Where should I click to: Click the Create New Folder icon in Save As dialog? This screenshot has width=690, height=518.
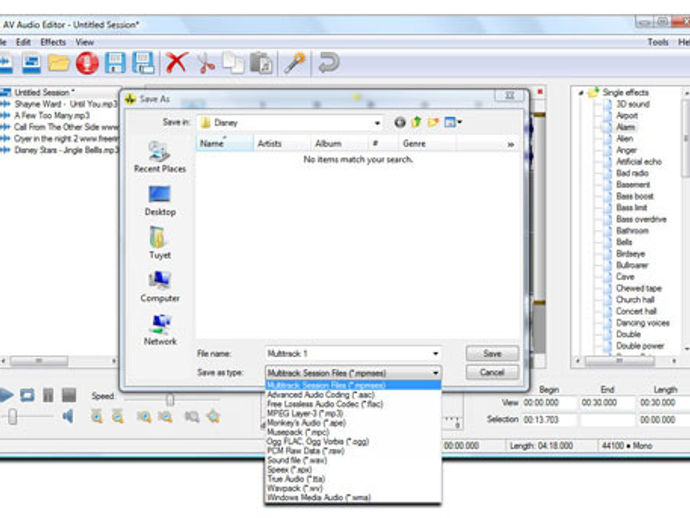tap(433, 122)
